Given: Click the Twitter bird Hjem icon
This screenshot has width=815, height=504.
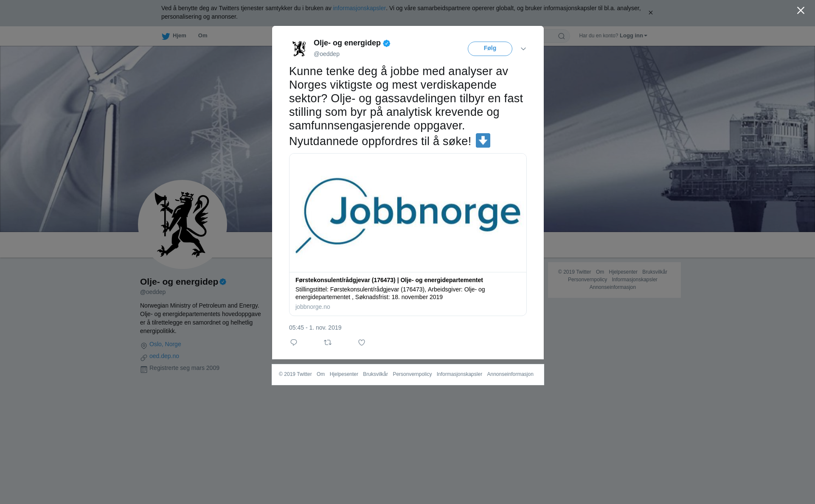Looking at the screenshot, I should click(x=166, y=36).
